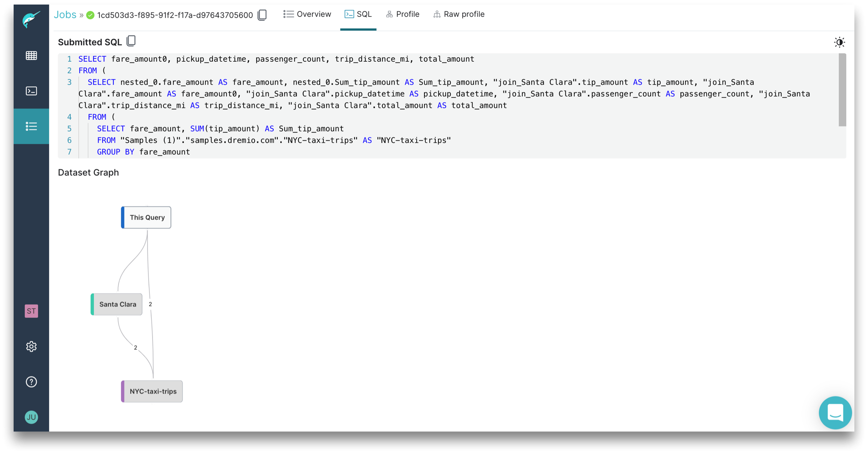Switch to the Raw profile tab
Viewport: 868px width, 455px height.
(459, 14)
